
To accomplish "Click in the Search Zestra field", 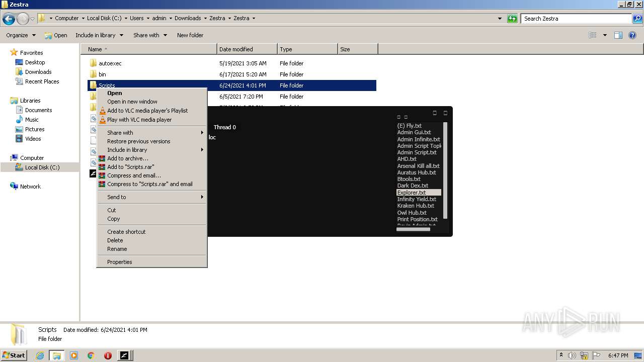I will (577, 19).
